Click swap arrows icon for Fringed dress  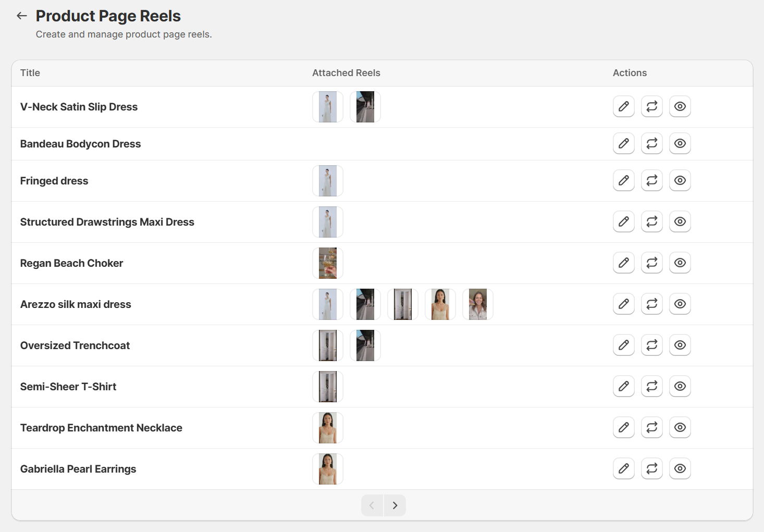(x=651, y=180)
